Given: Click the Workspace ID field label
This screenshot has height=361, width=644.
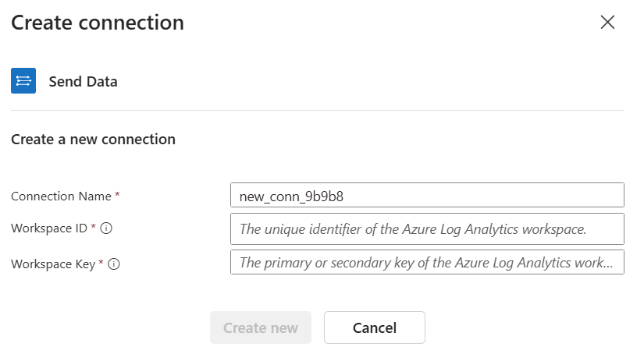Looking at the screenshot, I should pos(49,228).
